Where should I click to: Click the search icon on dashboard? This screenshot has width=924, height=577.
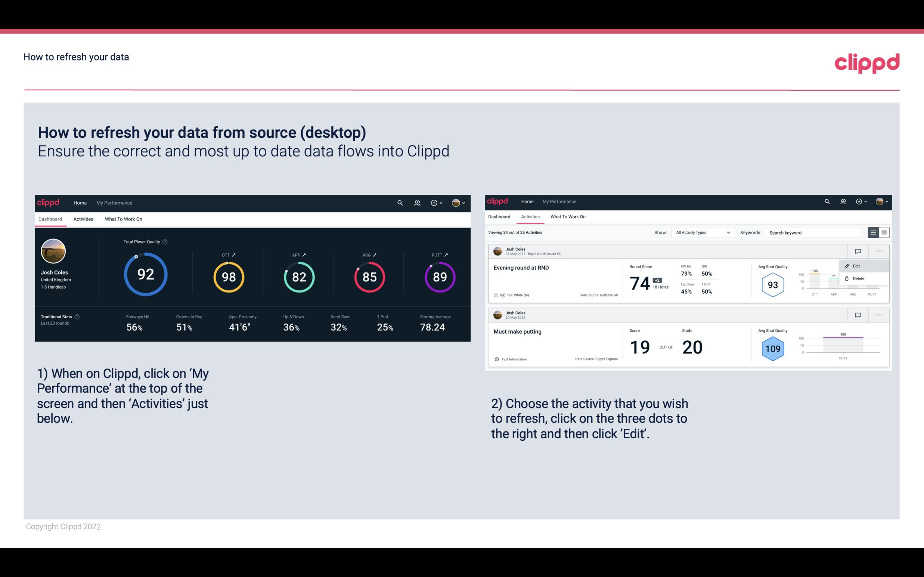pos(399,203)
